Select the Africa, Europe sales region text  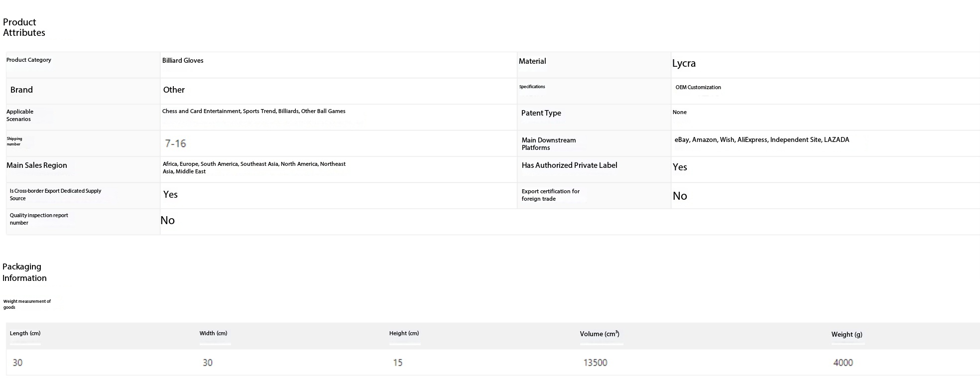(254, 167)
